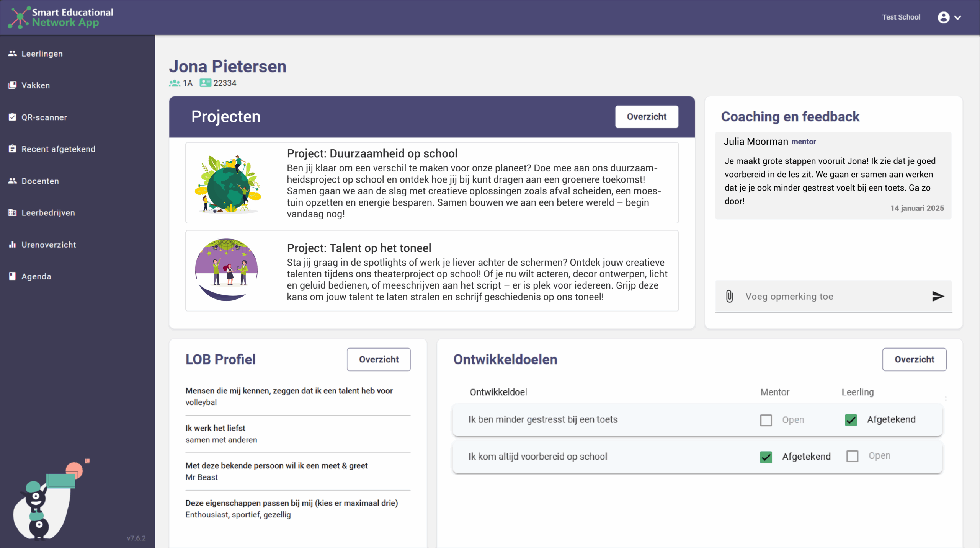Click the Ontwikkeldoel column header
This screenshot has height=548, width=980.
(x=498, y=392)
